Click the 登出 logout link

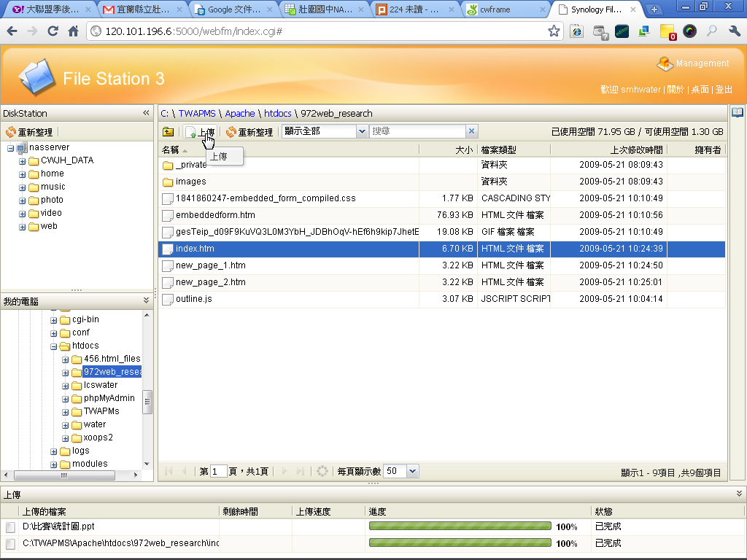[724, 90]
